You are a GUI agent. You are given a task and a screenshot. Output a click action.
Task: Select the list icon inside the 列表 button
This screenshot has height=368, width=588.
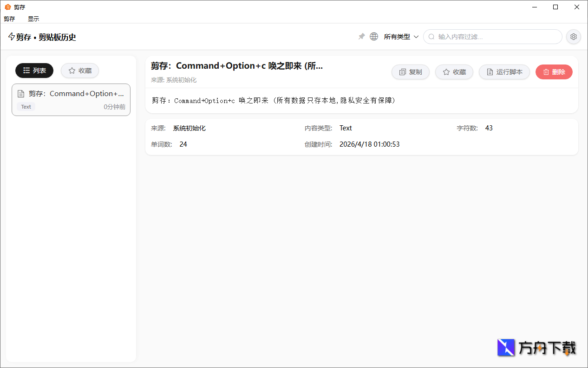coord(26,71)
